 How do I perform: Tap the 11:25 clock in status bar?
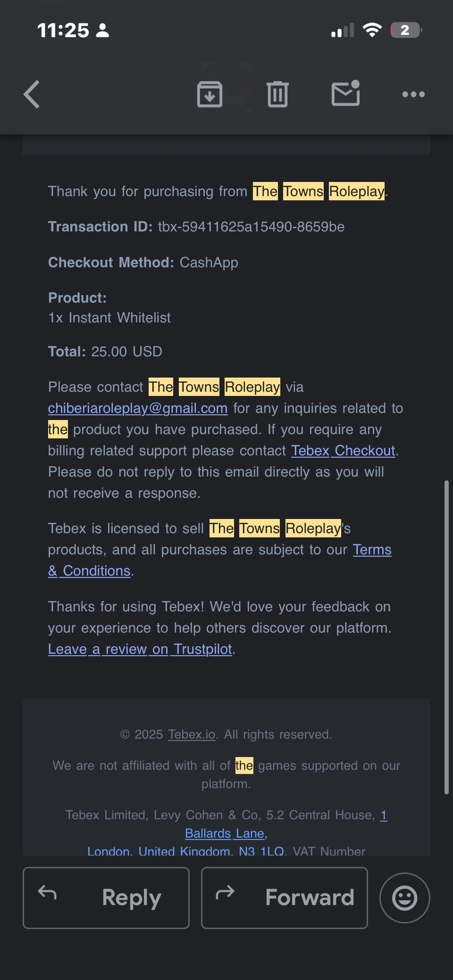[x=63, y=31]
